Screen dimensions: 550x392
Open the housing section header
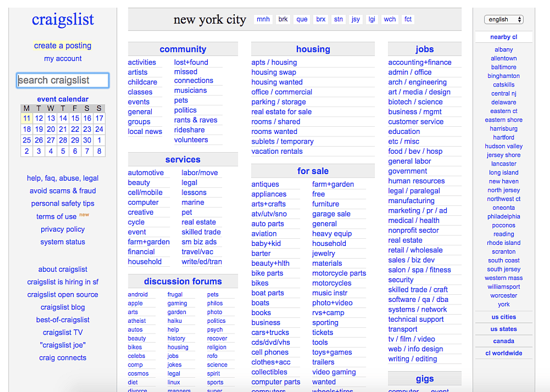[313, 49]
